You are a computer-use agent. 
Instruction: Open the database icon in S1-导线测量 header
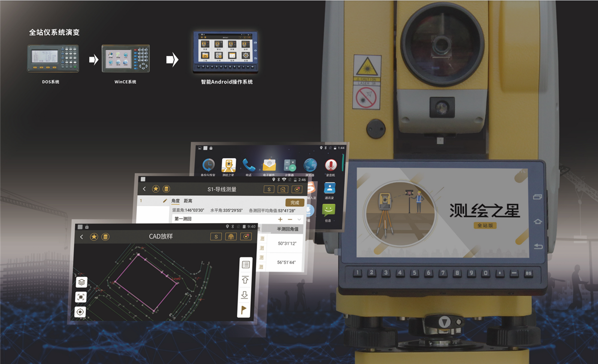pyautogui.click(x=166, y=189)
